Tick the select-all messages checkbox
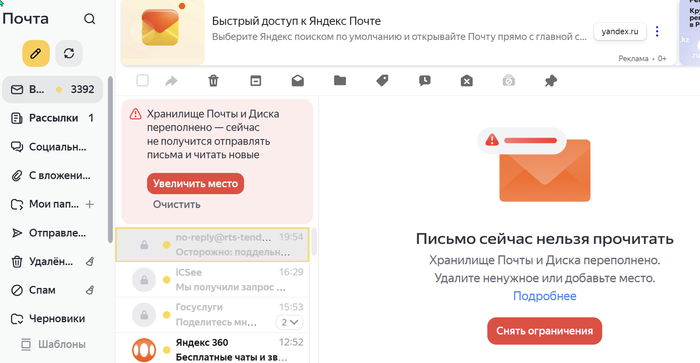 tap(142, 81)
